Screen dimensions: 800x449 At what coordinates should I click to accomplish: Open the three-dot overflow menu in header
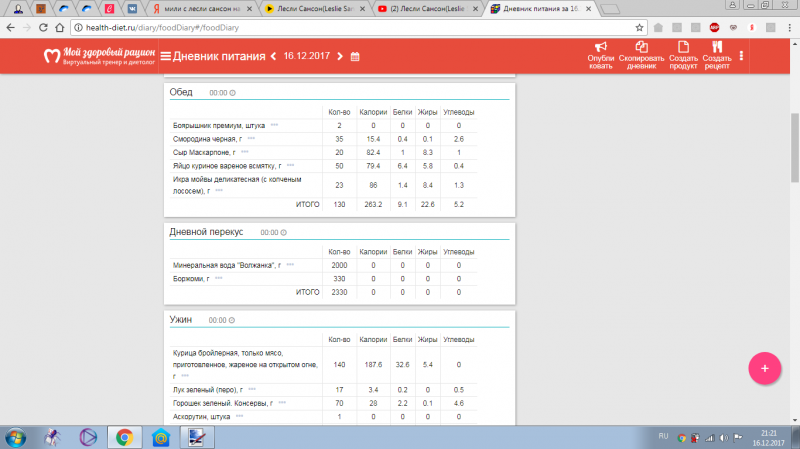(741, 56)
